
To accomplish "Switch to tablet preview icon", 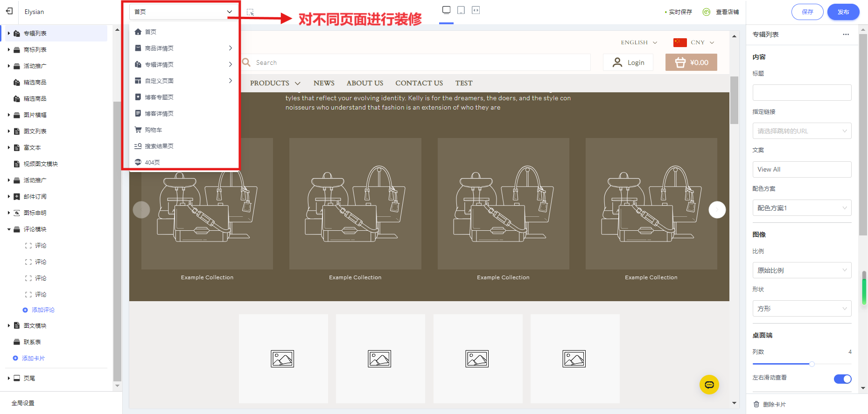I will pyautogui.click(x=461, y=10).
